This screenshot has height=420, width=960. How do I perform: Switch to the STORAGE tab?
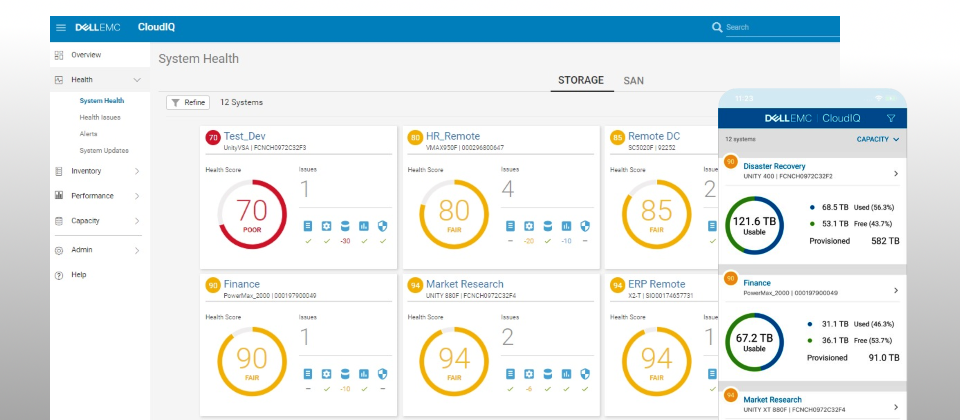click(x=581, y=80)
